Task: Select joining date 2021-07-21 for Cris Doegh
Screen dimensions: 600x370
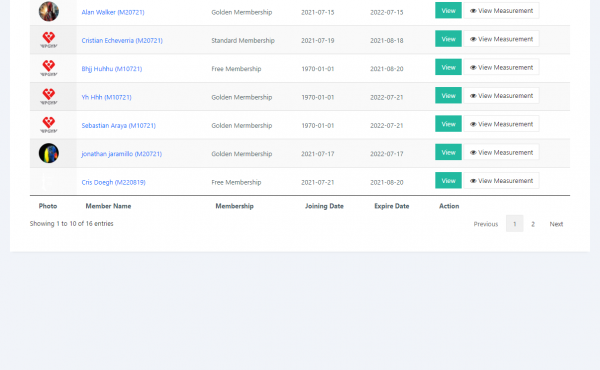Action: tap(318, 182)
